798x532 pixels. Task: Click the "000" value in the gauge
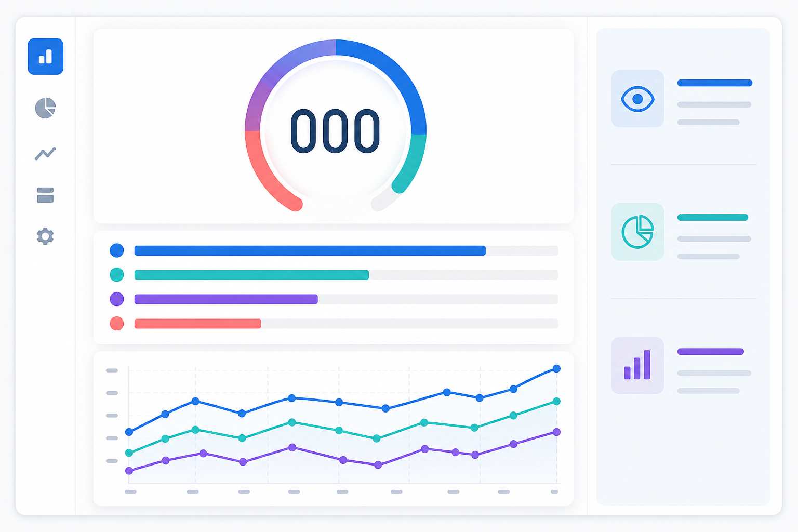(x=335, y=131)
